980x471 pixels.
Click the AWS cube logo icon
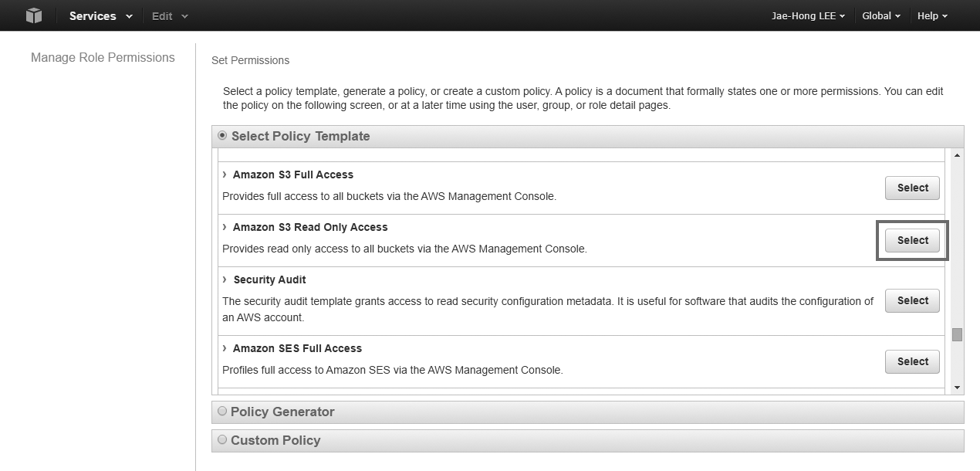tap(33, 15)
